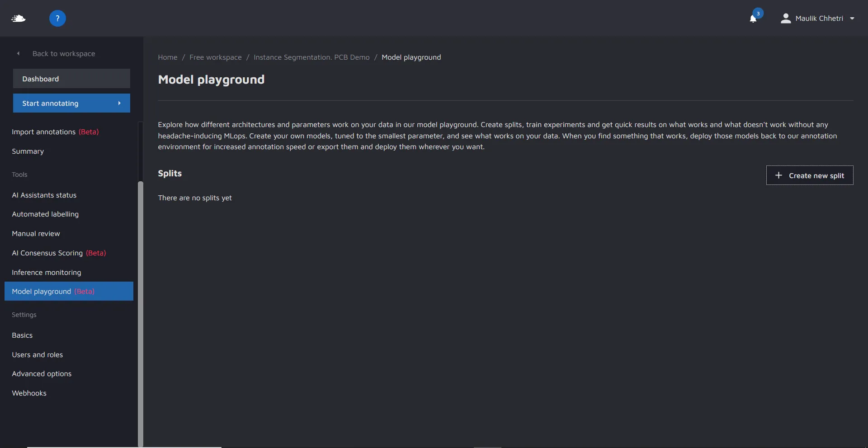Viewport: 868px width, 448px height.
Task: Open the Dashboard page
Action: coord(71,79)
